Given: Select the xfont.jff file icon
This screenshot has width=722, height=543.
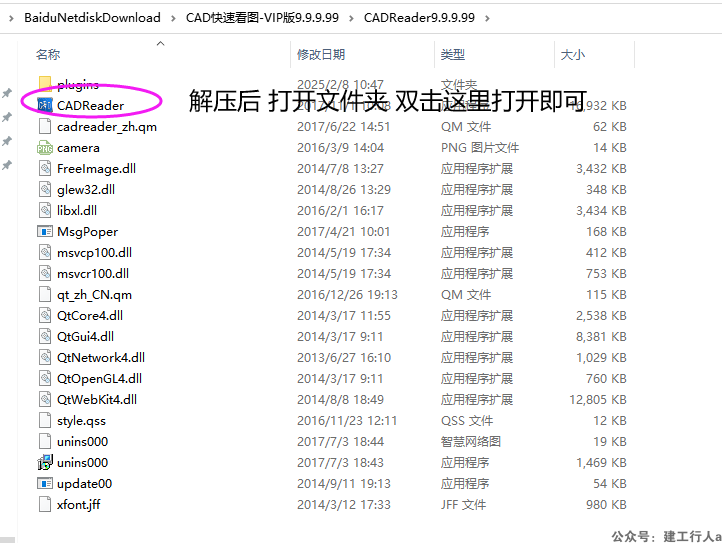Looking at the screenshot, I should pyautogui.click(x=45, y=504).
